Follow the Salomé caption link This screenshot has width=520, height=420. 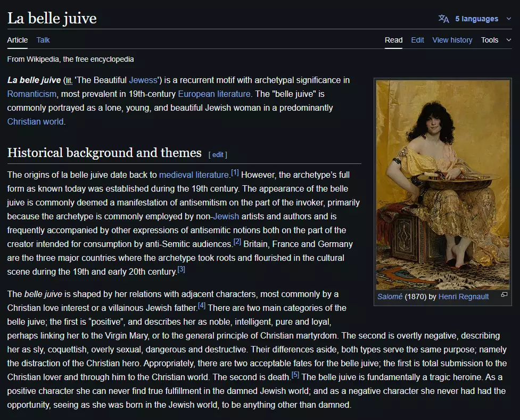tap(390, 297)
